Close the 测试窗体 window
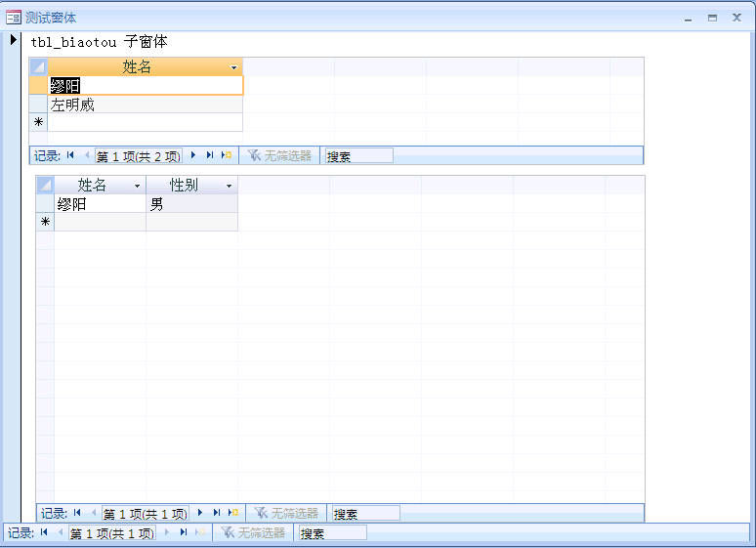The width and height of the screenshot is (756, 548). (736, 18)
